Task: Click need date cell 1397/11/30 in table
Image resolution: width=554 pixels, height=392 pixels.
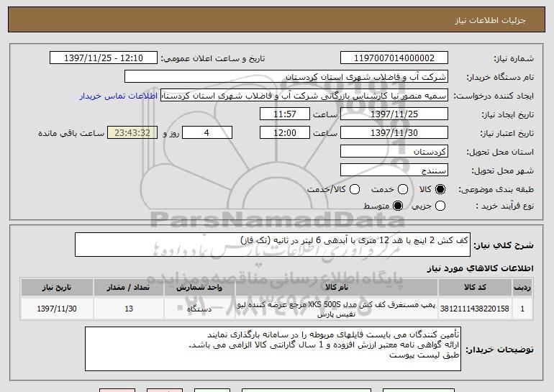Action: [57, 309]
